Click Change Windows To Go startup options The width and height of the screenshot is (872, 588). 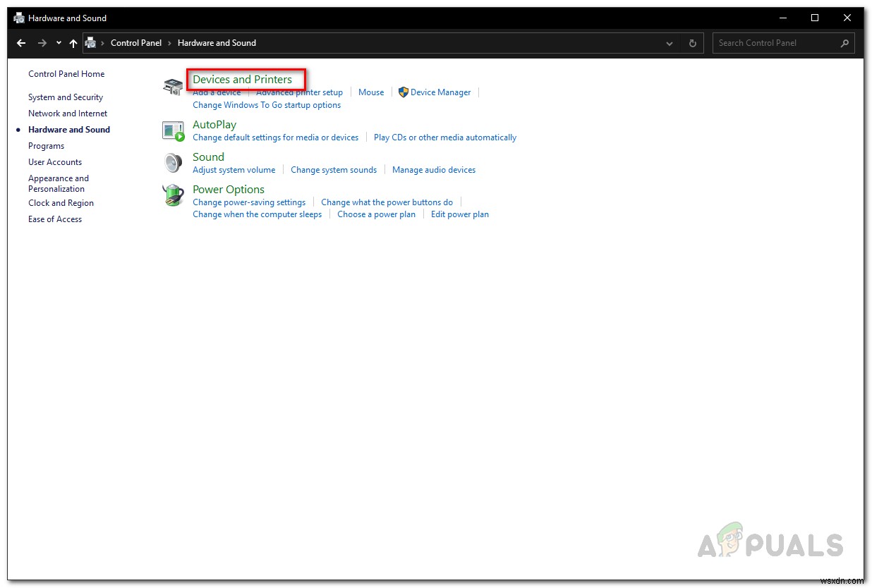(267, 105)
